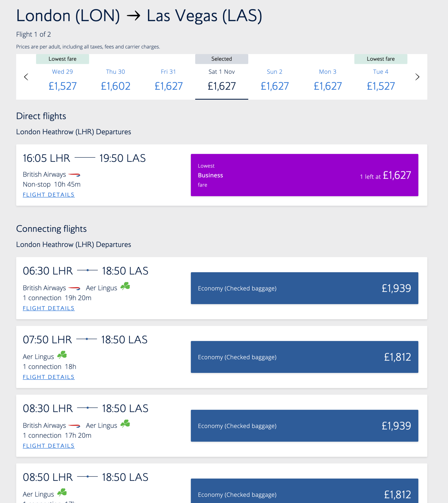Click British Airways logo on 08:30 flight
Image resolution: width=448 pixels, height=503 pixels.
click(x=74, y=426)
